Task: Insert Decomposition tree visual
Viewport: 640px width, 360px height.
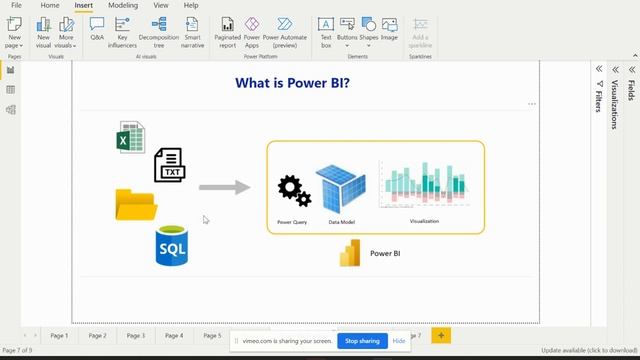Action: 159,33
